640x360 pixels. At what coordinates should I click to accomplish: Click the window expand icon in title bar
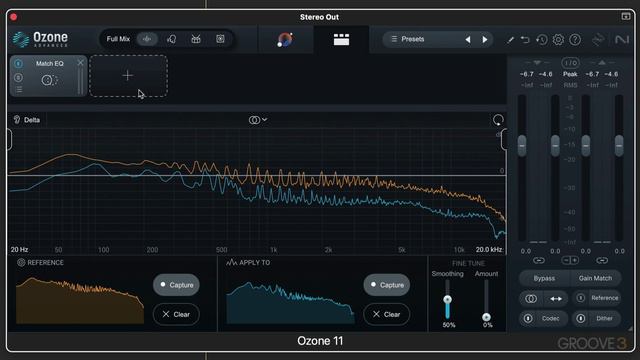tap(626, 16)
